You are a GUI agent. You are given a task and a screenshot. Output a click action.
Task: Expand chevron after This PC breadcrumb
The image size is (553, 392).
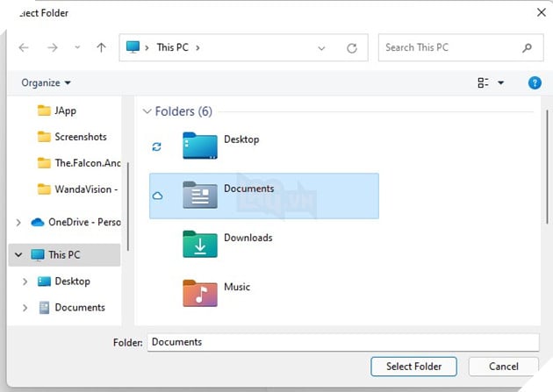click(x=197, y=47)
